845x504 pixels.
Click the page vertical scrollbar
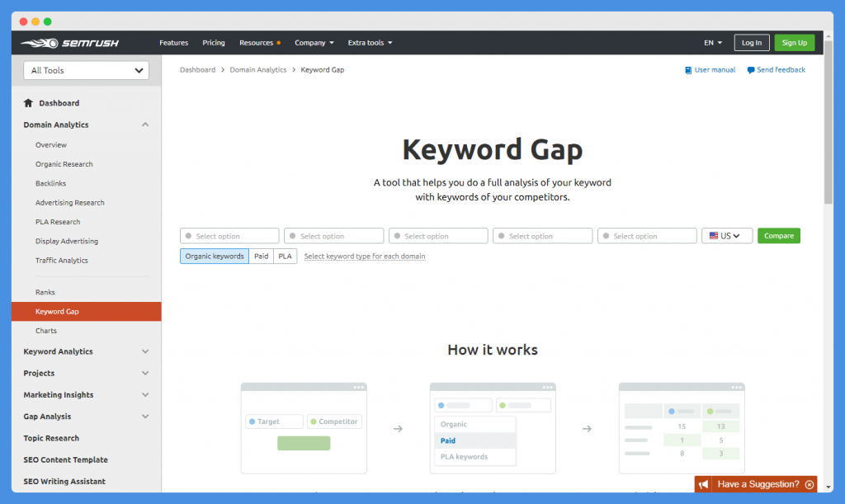828,121
